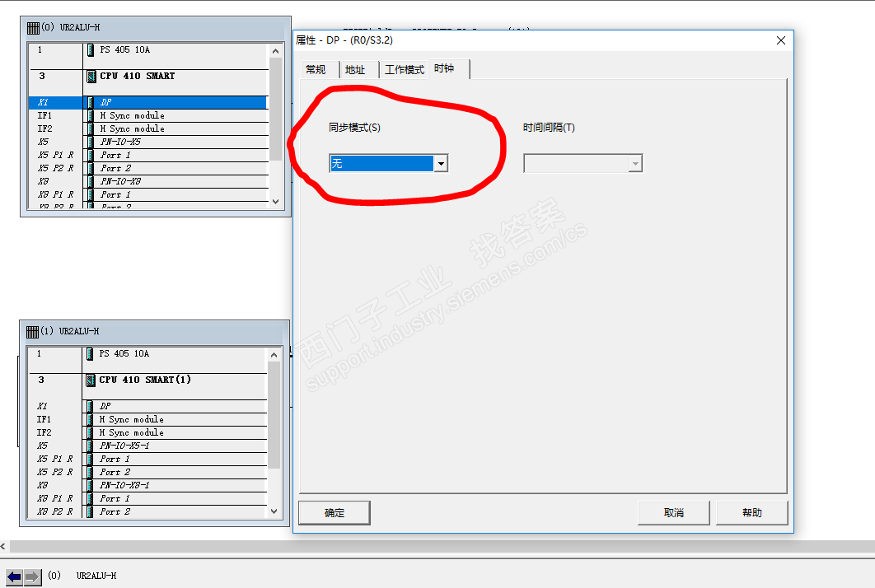Select PS 405 10A row in rack 1
The image size is (875, 588).
[x=147, y=360]
